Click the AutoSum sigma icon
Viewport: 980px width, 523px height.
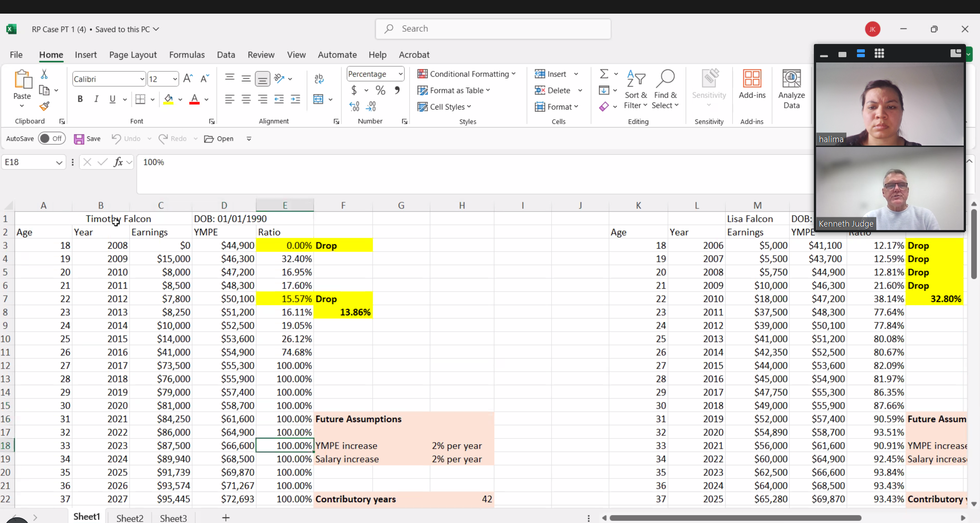(x=604, y=74)
